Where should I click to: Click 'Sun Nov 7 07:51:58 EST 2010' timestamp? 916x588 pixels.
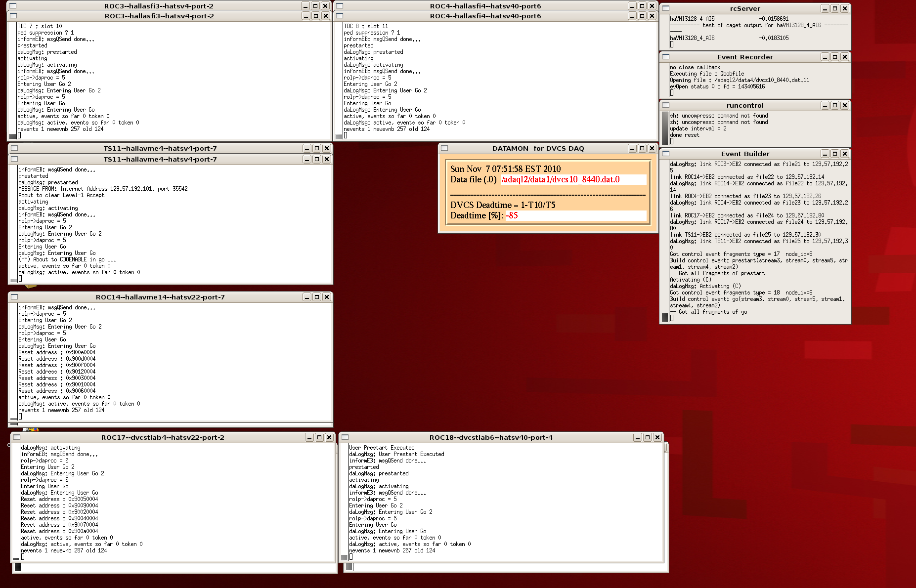click(x=505, y=169)
